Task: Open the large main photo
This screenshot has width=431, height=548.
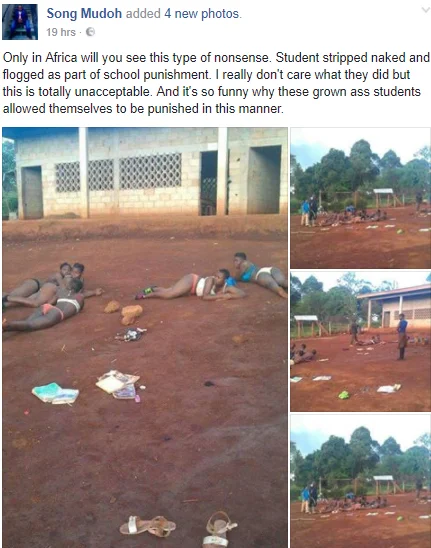Action: (x=145, y=338)
